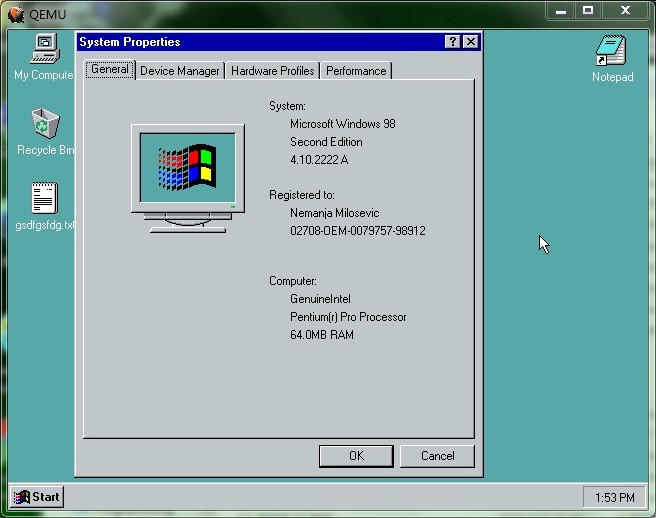Switch to the General tab
656x518 pixels.
[x=110, y=69]
